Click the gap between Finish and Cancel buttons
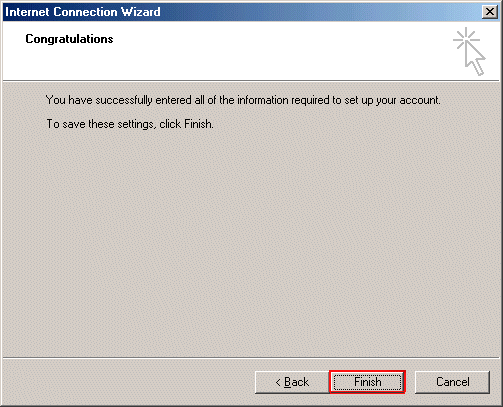The width and height of the screenshot is (503, 407). click(410, 382)
